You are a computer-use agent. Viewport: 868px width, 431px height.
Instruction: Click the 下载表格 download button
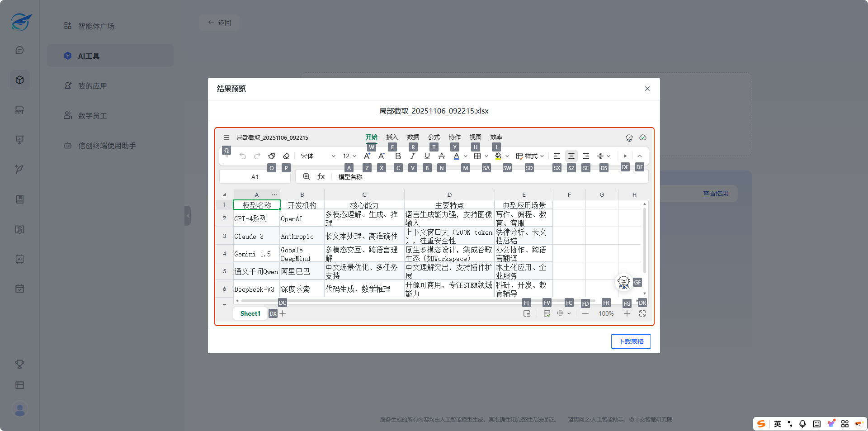coord(631,341)
